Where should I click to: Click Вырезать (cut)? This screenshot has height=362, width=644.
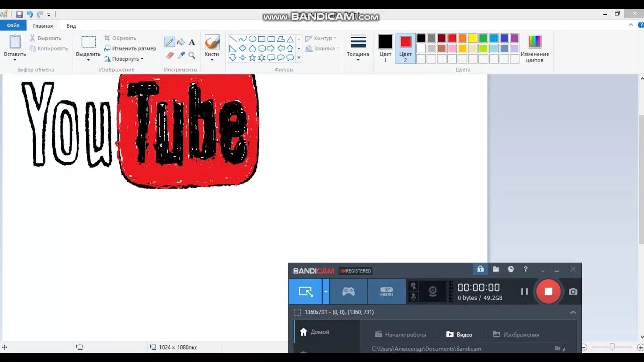coord(45,38)
